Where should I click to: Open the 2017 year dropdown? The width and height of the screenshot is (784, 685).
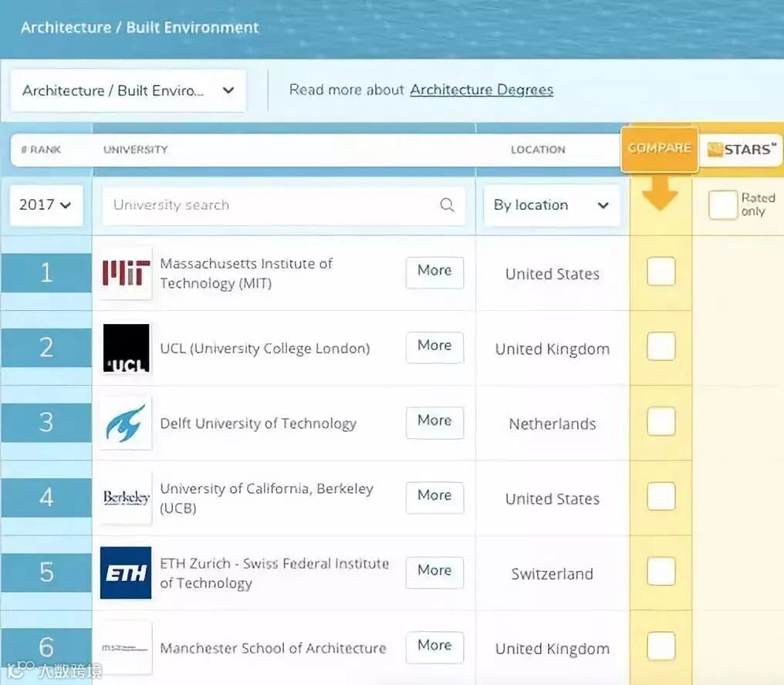pyautogui.click(x=46, y=205)
